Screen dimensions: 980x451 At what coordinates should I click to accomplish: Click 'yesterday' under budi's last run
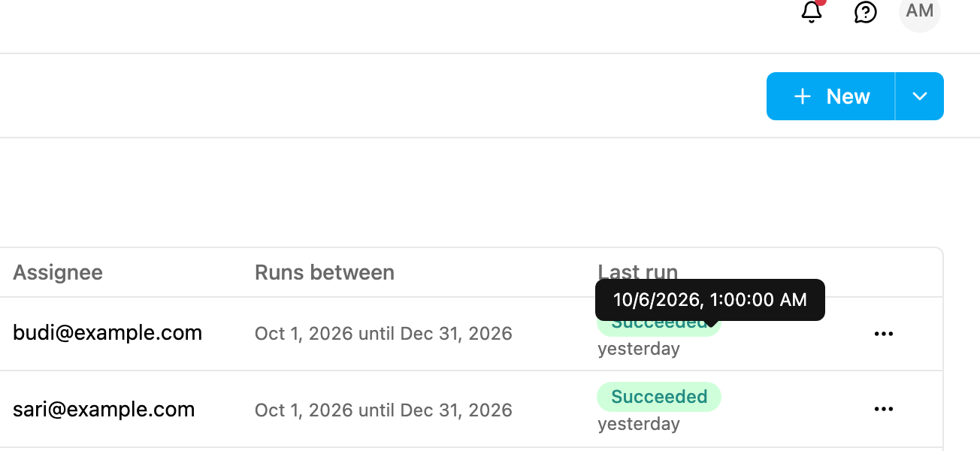click(x=639, y=349)
